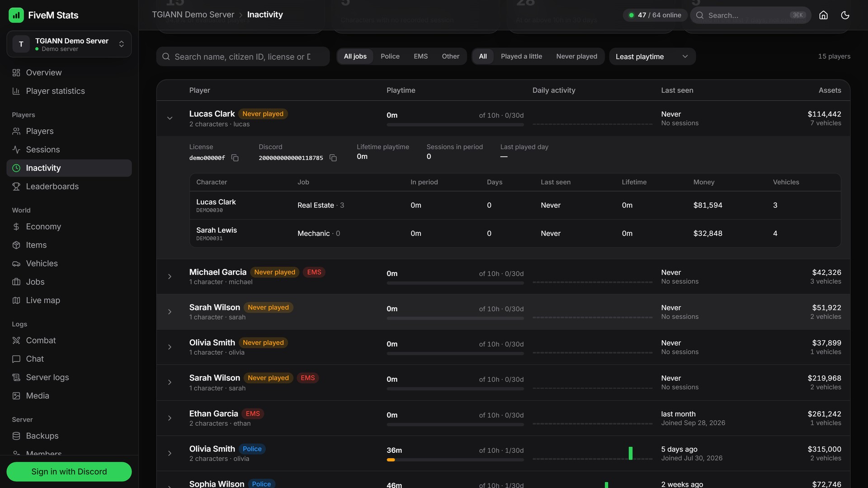Open Leaderboards in the sidebar
Image resolution: width=868 pixels, height=488 pixels.
pyautogui.click(x=69, y=187)
